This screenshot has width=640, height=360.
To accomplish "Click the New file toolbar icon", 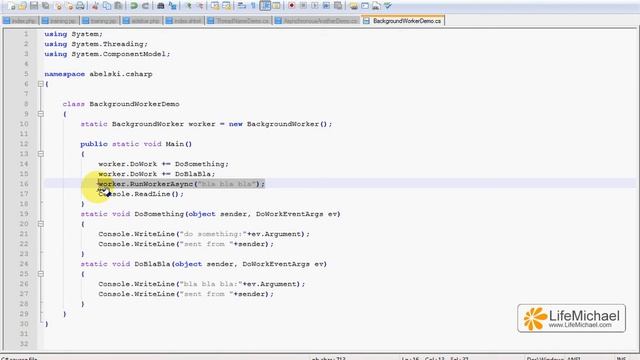I will pyautogui.click(x=11, y=6).
